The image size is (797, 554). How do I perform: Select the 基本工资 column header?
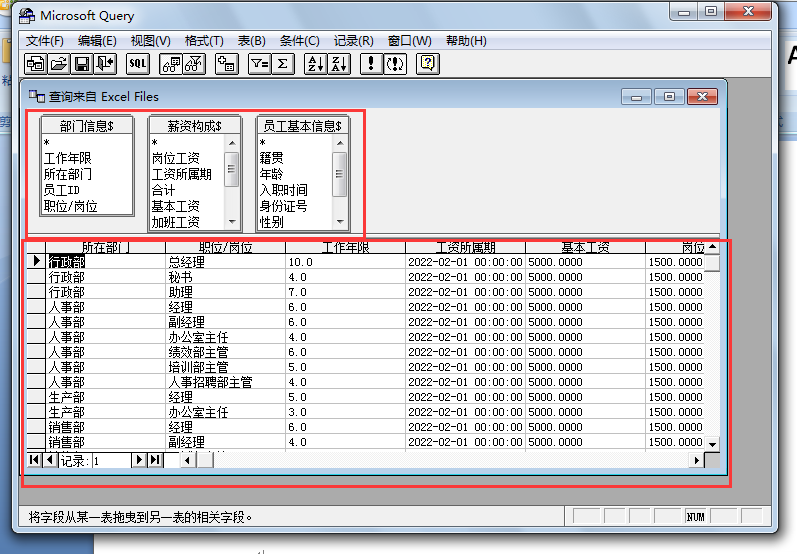585,248
